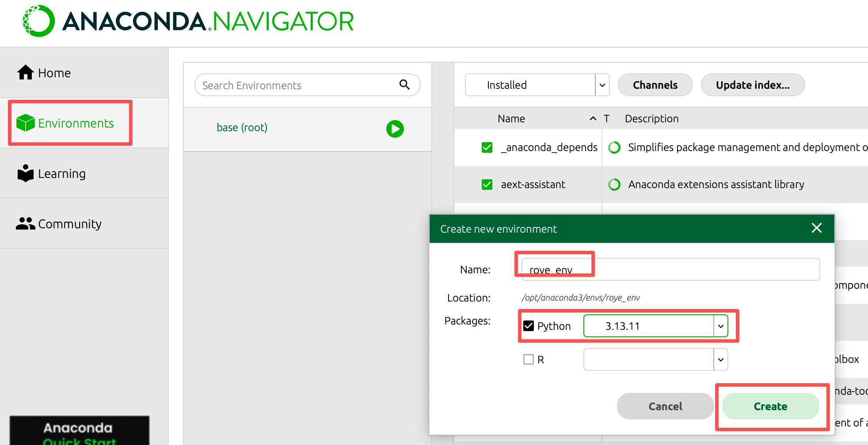Click the location path /opt/anaconda3/envs/roye_env
868x445 pixels.
click(x=581, y=298)
